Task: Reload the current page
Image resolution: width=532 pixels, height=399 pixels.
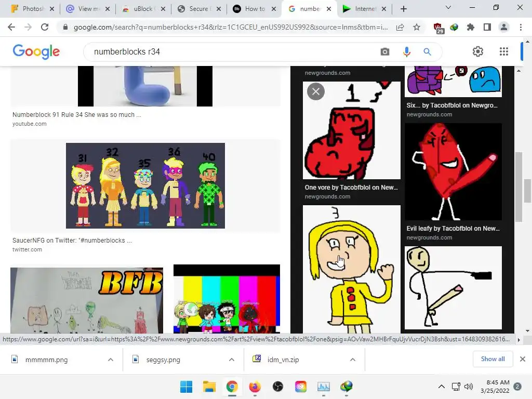Action: (45, 27)
